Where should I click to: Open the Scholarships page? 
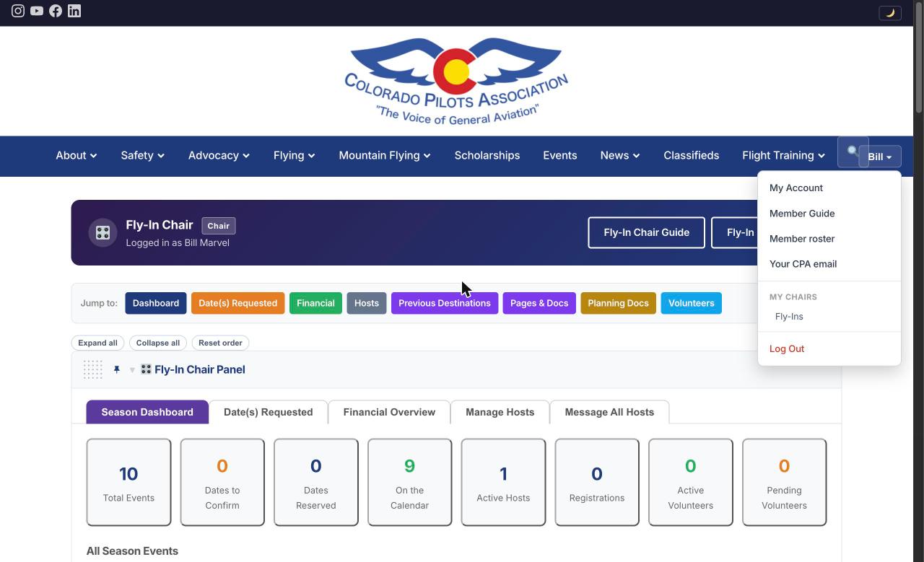pyautogui.click(x=487, y=155)
